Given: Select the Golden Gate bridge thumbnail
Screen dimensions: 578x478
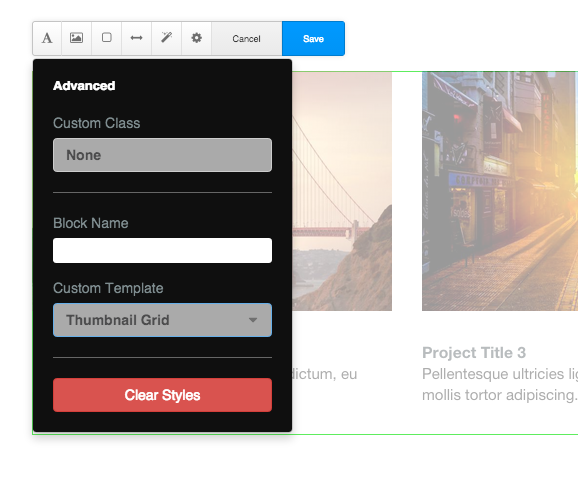Looking at the screenshot, I should (x=342, y=191).
